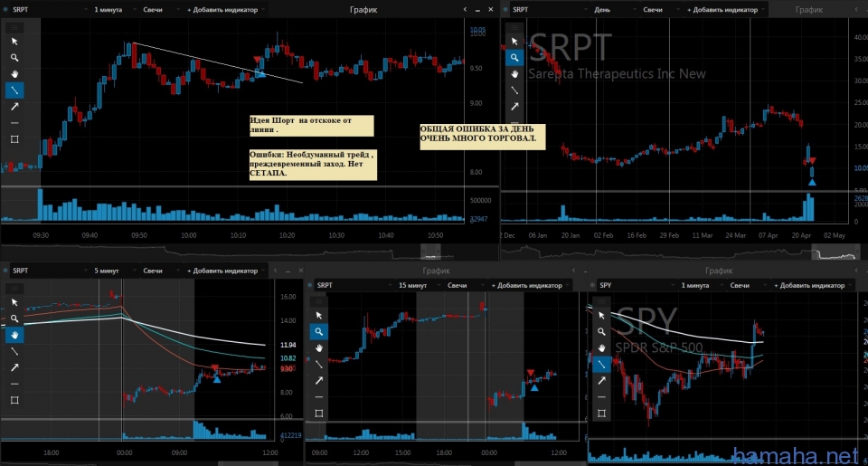
Task: Select the rectangle tool in the 1-minute SRPT chart
Action: point(15,139)
